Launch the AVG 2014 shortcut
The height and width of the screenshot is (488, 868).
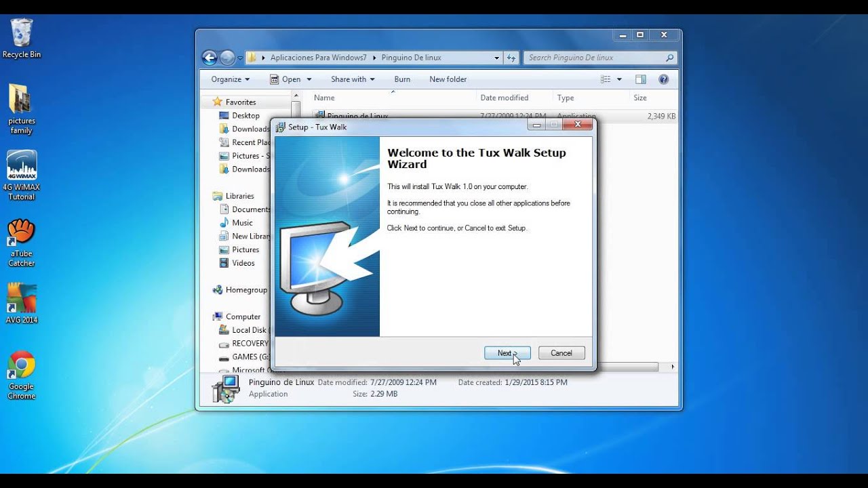point(22,304)
